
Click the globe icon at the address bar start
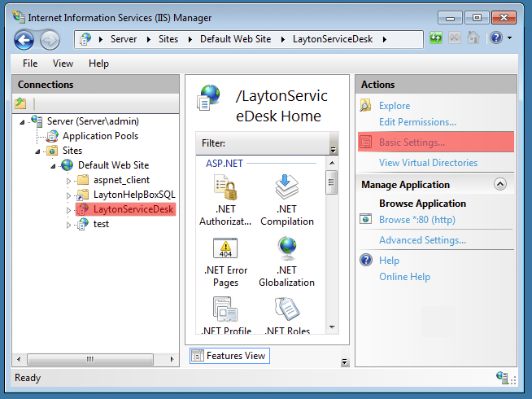85,39
